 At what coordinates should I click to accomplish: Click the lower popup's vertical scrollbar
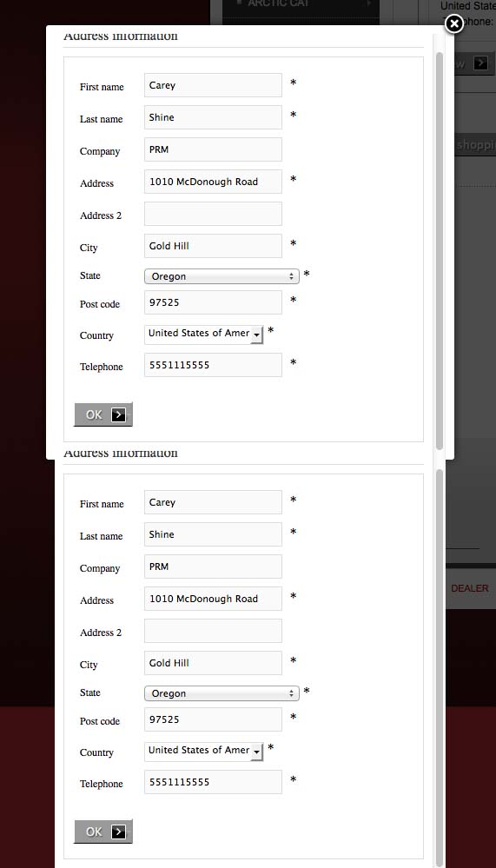coord(440,667)
